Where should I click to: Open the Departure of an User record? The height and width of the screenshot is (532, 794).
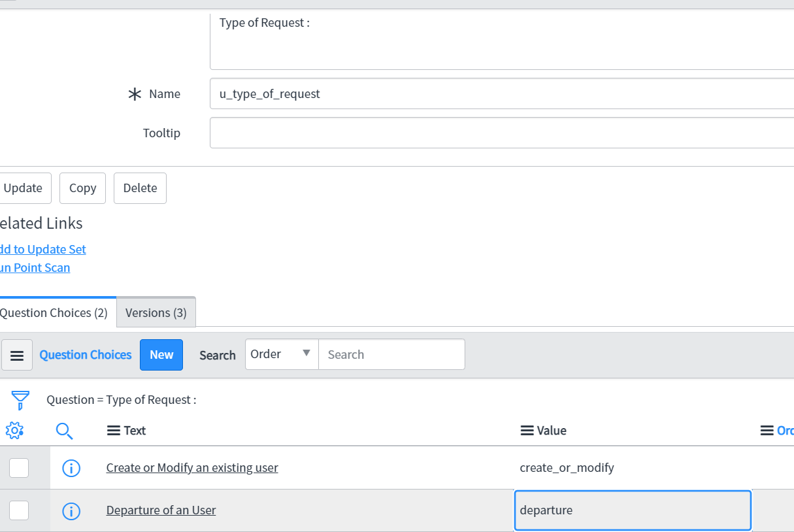pos(161,510)
